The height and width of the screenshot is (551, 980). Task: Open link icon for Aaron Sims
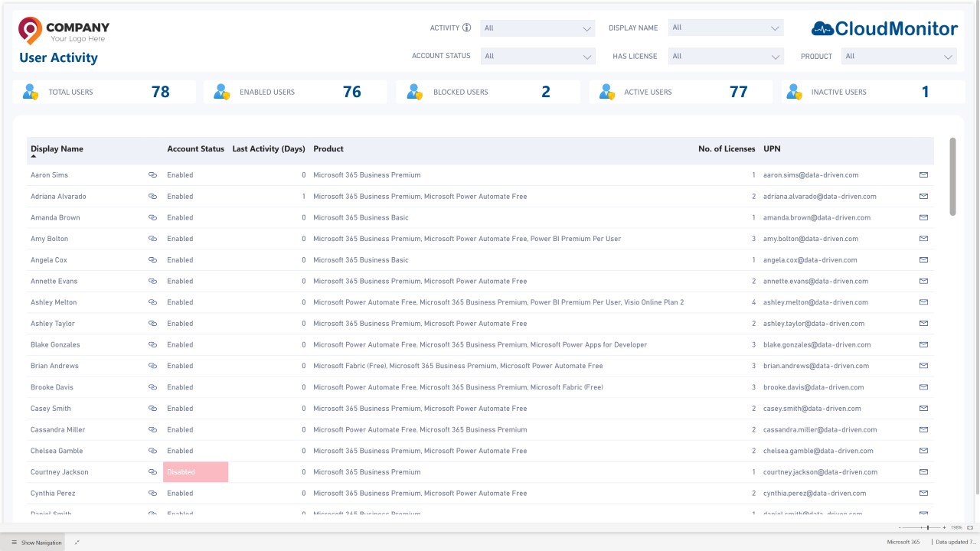(x=152, y=175)
